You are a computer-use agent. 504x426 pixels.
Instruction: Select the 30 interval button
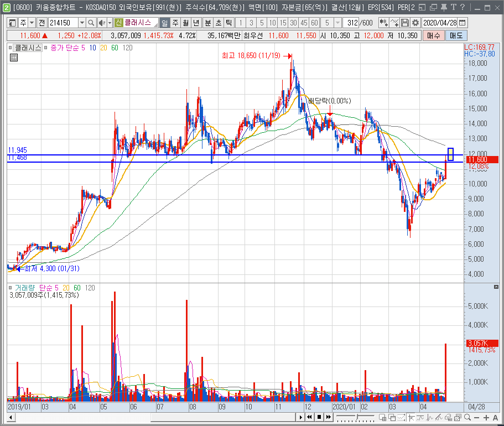[x=293, y=23]
